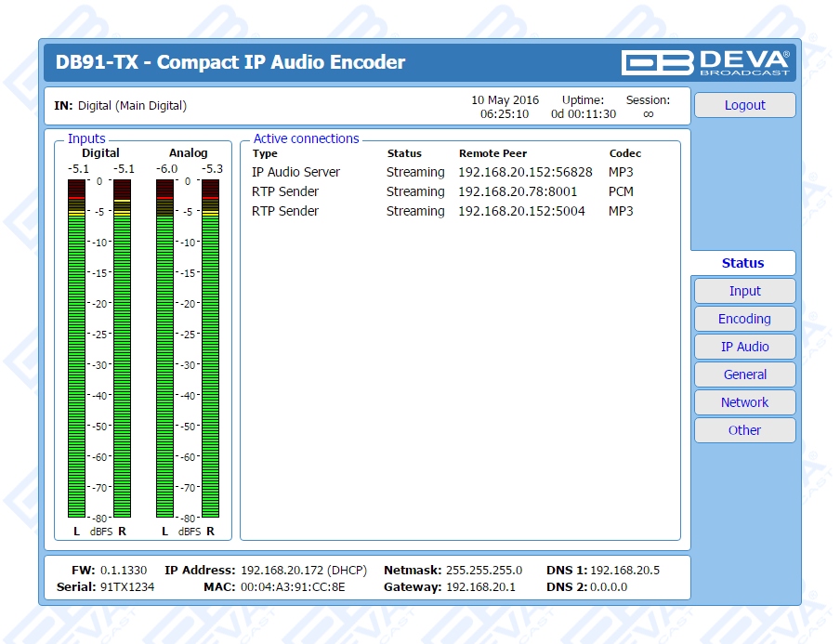The width and height of the screenshot is (840, 644).
Task: Click the Digital right channel level meter
Action: point(122,348)
